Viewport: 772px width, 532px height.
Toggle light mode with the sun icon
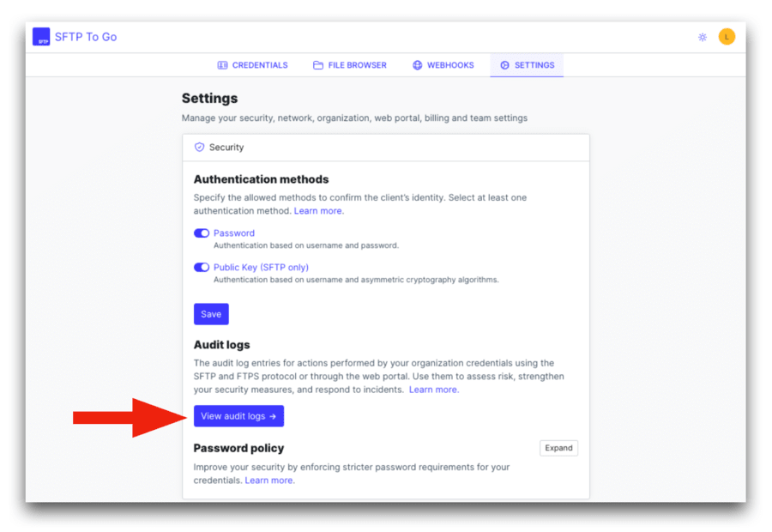pyautogui.click(x=702, y=37)
